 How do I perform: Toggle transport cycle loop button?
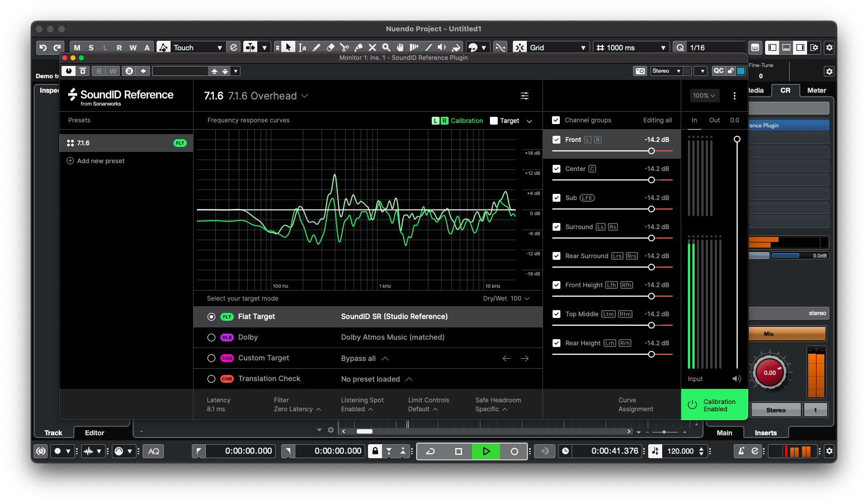(x=431, y=451)
